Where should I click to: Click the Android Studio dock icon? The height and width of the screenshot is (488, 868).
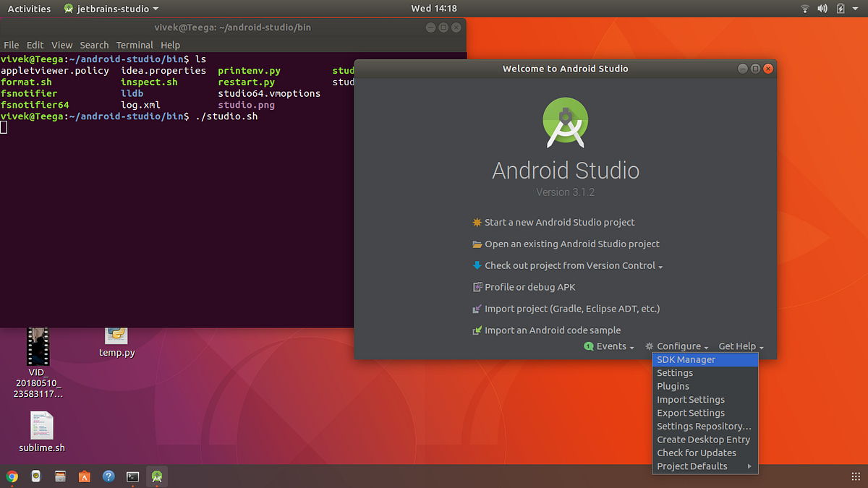click(x=156, y=476)
